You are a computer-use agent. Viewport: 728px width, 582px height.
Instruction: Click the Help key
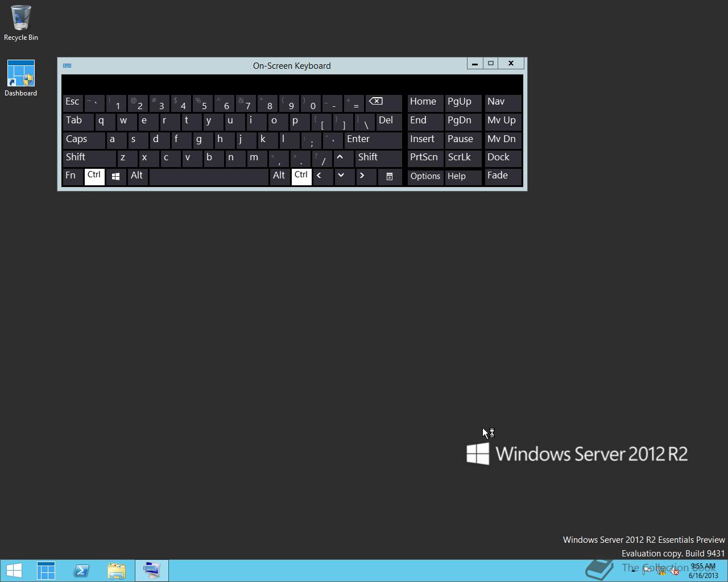(463, 177)
